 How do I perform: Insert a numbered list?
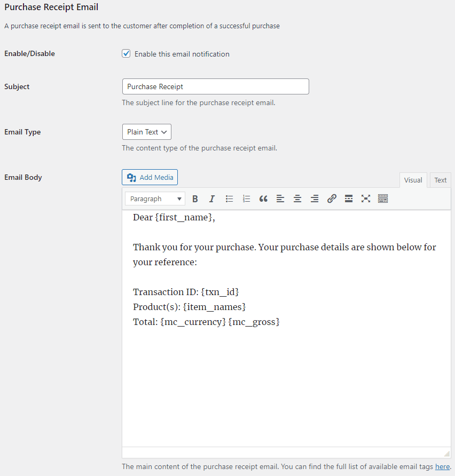246,199
